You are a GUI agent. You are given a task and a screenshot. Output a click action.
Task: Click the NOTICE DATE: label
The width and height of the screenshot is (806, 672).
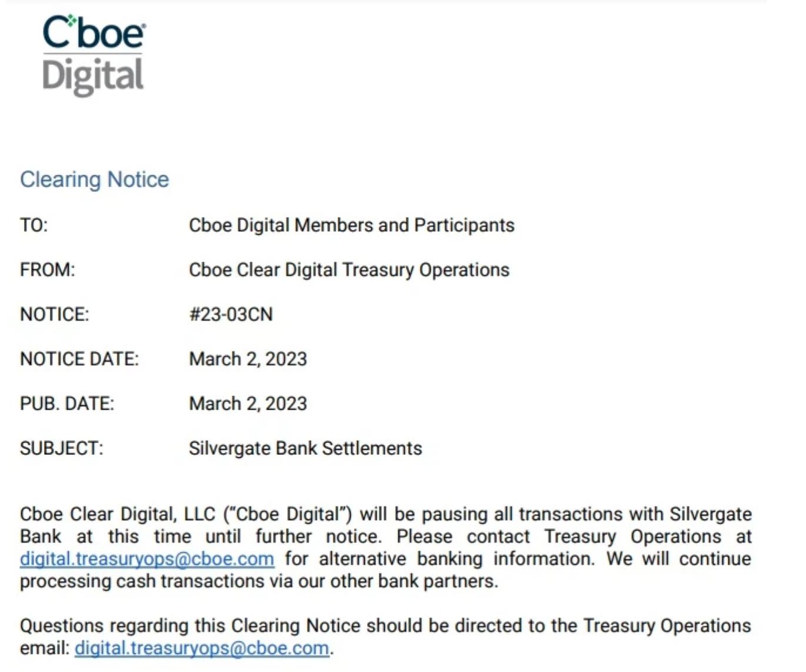coord(79,360)
